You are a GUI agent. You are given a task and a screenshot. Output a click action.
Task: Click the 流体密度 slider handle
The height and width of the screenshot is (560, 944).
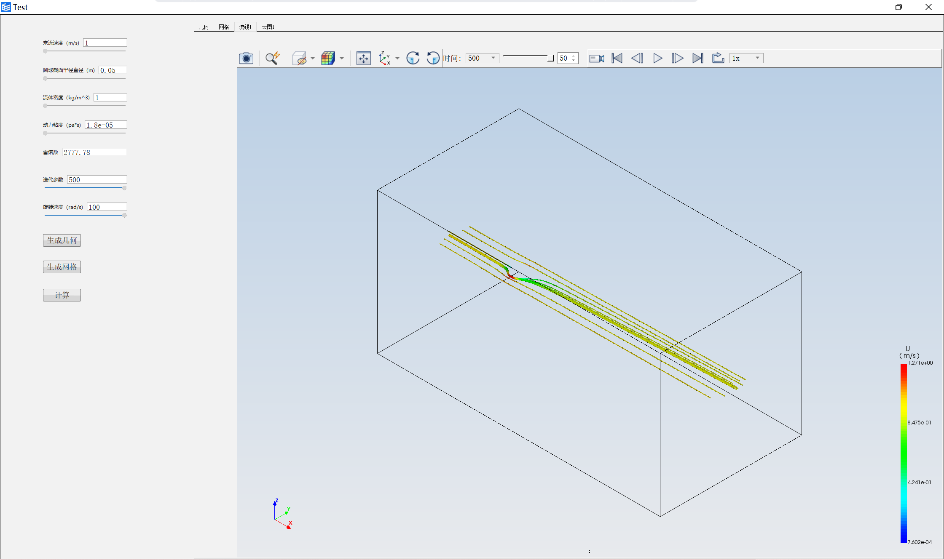45,106
